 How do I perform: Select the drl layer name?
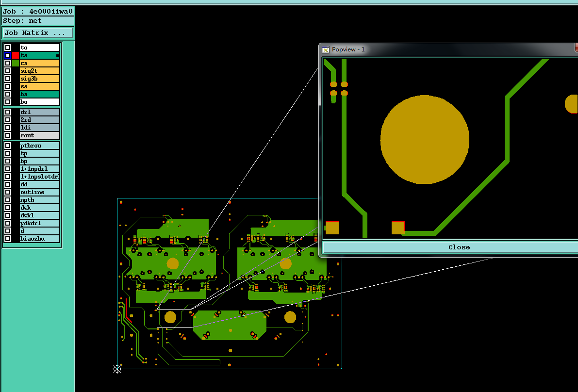tap(39, 112)
